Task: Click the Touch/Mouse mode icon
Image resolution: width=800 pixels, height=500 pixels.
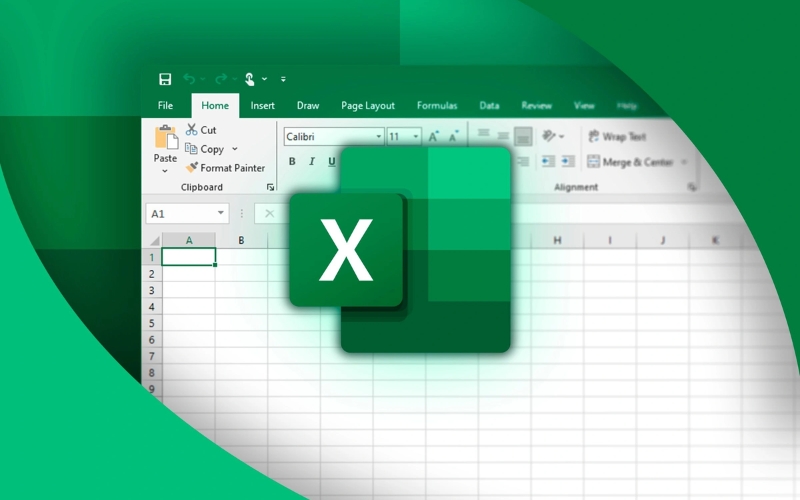Action: coord(250,79)
